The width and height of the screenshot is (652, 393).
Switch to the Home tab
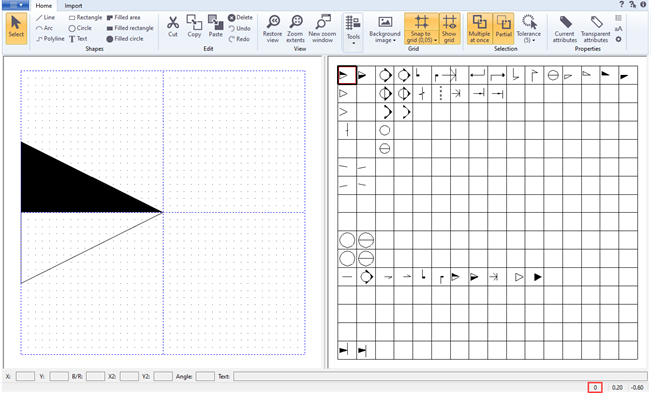point(44,6)
